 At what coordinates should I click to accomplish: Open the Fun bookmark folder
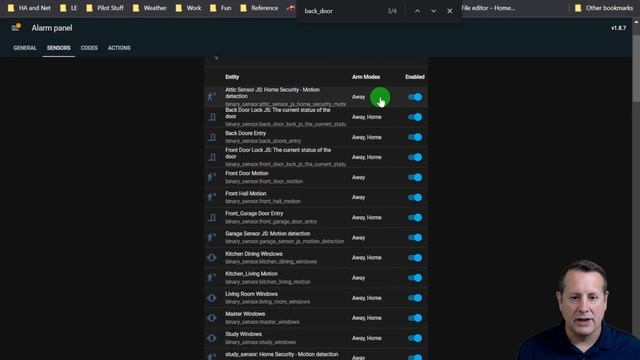[221, 8]
